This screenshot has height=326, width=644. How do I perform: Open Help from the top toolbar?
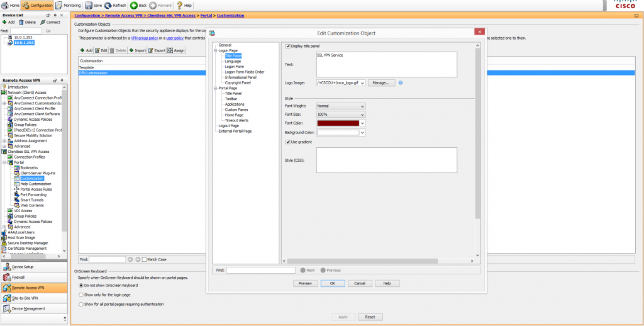[184, 5]
